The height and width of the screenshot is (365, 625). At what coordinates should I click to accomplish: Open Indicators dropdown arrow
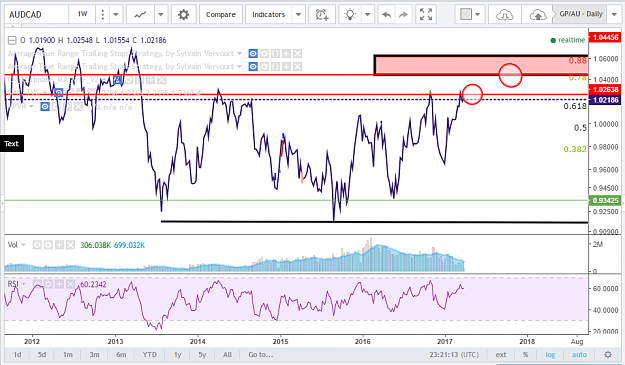click(298, 15)
